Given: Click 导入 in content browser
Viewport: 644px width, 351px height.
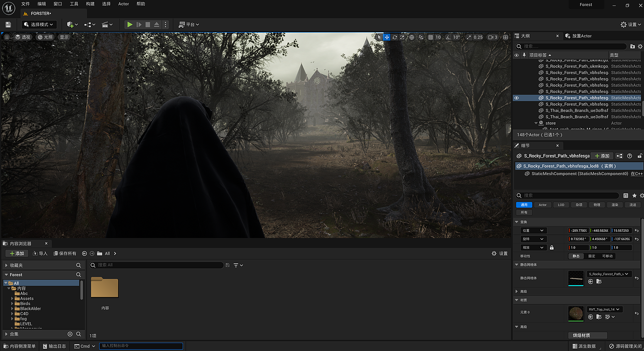Looking at the screenshot, I should pyautogui.click(x=40, y=253).
